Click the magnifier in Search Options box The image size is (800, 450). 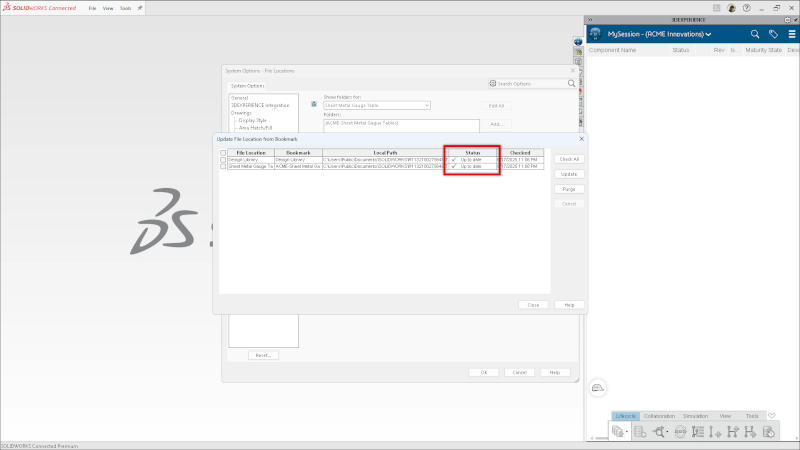(571, 84)
